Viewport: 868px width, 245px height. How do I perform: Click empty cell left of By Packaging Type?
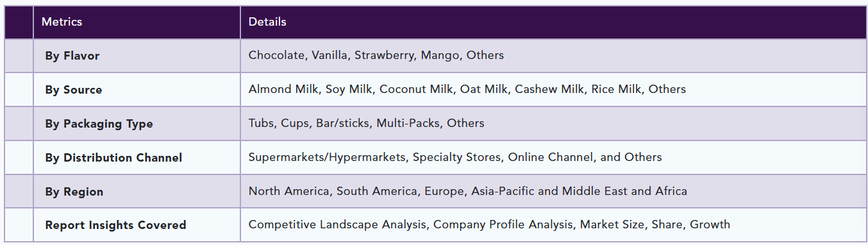(x=19, y=124)
